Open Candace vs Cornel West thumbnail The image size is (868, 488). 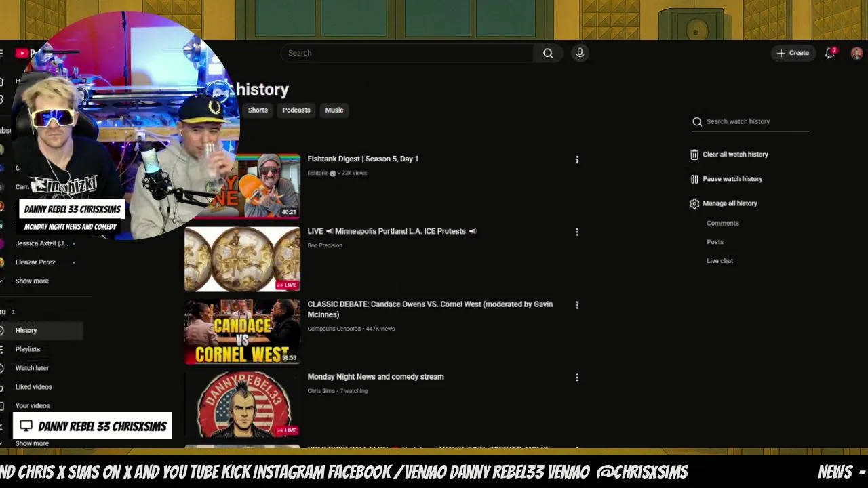pyautogui.click(x=242, y=331)
